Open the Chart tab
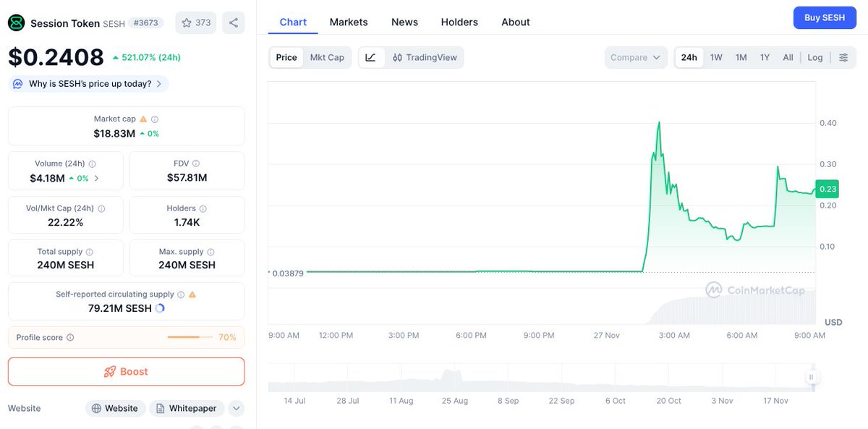868x429 pixels. pyautogui.click(x=293, y=22)
